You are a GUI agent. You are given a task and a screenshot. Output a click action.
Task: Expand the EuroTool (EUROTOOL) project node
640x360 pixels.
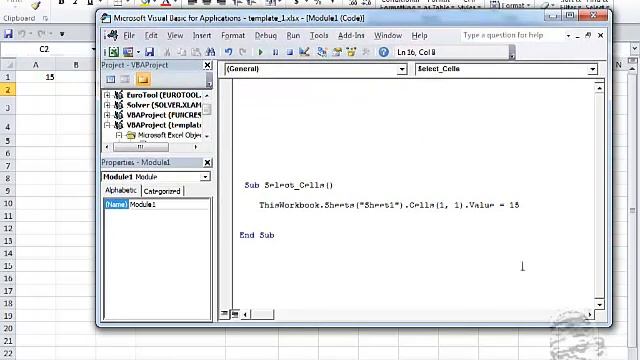[107, 95]
